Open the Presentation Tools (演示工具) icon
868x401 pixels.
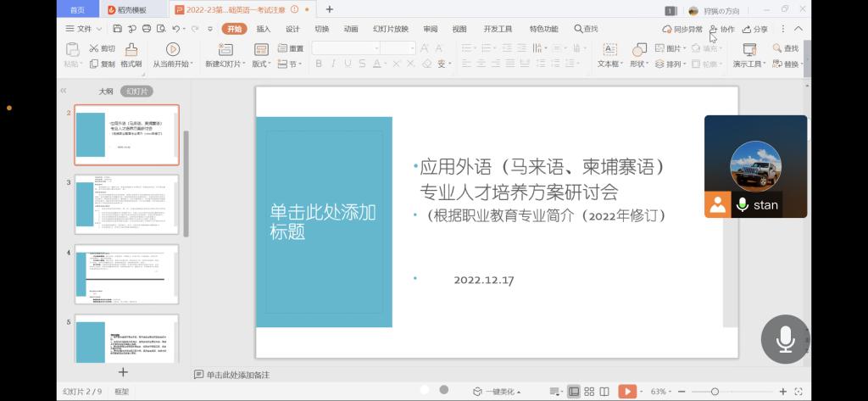(x=748, y=49)
